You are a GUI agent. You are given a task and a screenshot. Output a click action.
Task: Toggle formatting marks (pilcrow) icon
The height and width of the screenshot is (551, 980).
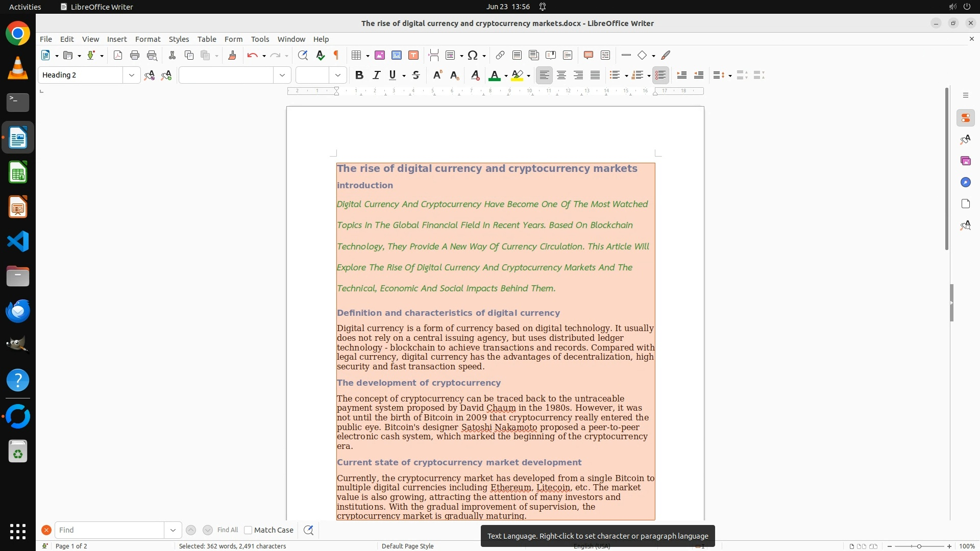tap(336, 55)
